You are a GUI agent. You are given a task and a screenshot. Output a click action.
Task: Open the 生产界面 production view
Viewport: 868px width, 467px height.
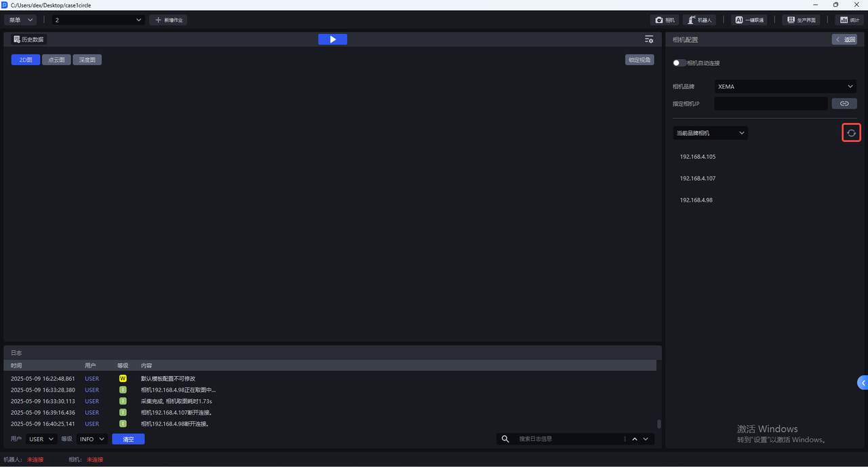pos(801,20)
